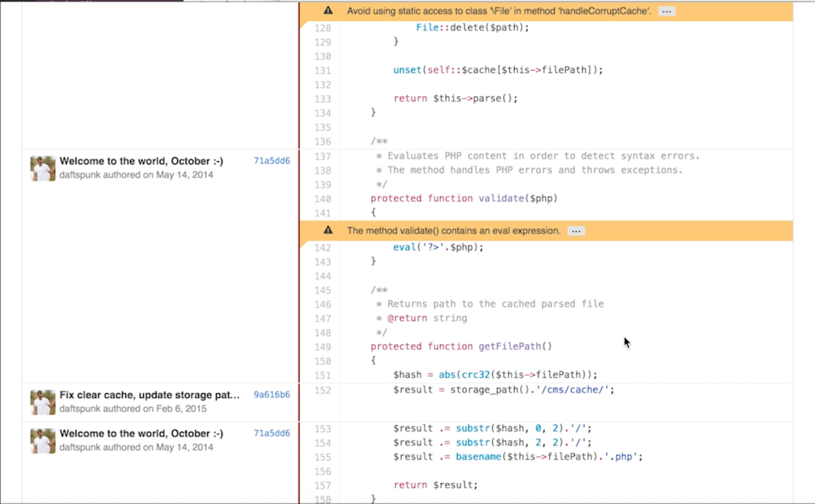Click line number 152
815x504 pixels.
323,390
